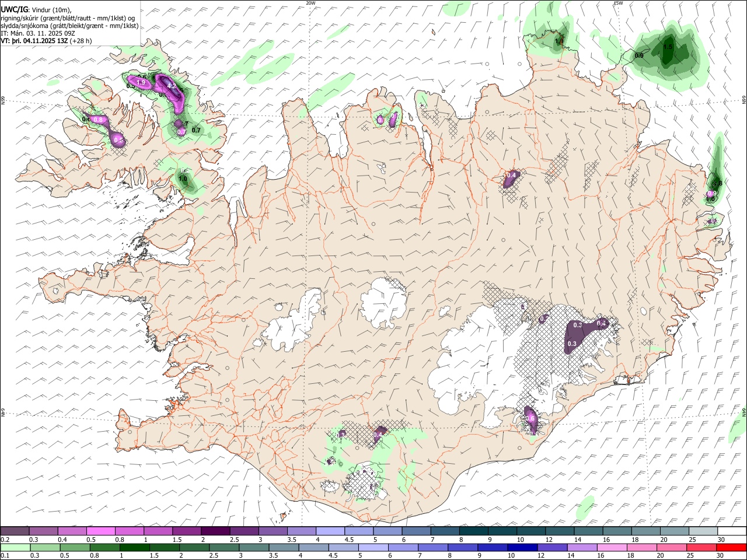The image size is (747, 560).
Task: Click the dark blue swatch labeled 10 in bottom legend row
Action: (522, 547)
